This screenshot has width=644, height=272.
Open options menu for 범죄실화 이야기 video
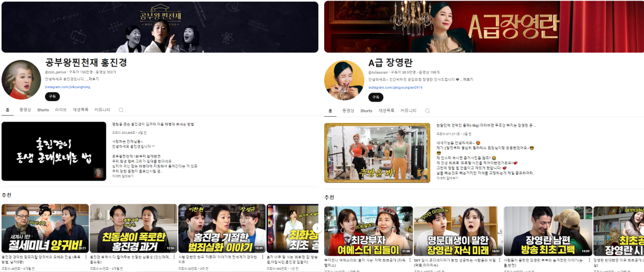point(262,258)
